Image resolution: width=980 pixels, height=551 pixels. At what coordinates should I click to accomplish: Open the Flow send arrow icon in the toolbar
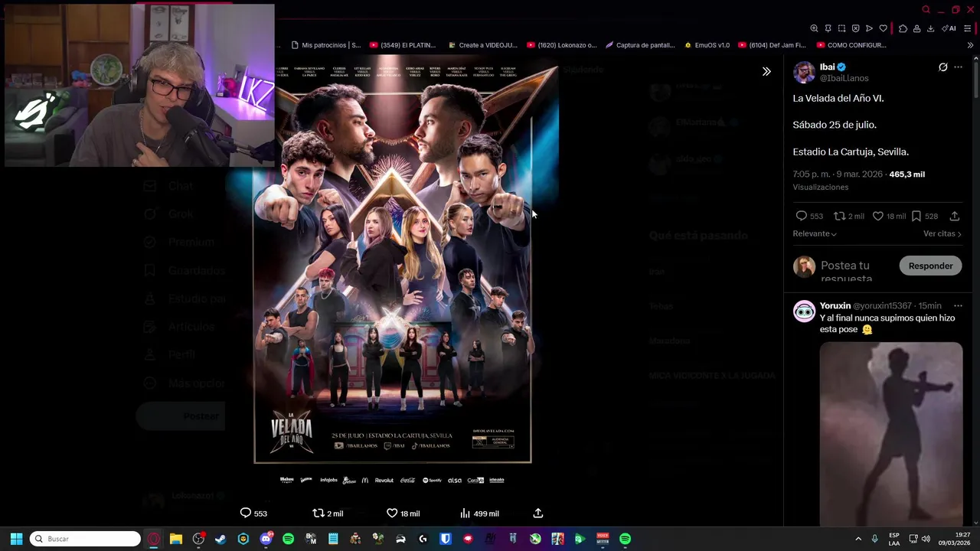pyautogui.click(x=869, y=28)
